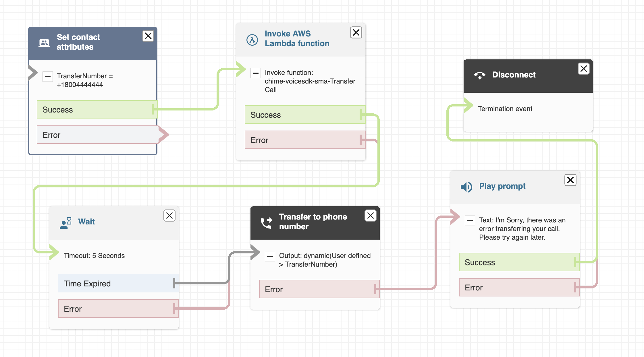Open the Play prompt block title
Screen dimensions: 644x357
[502, 186]
